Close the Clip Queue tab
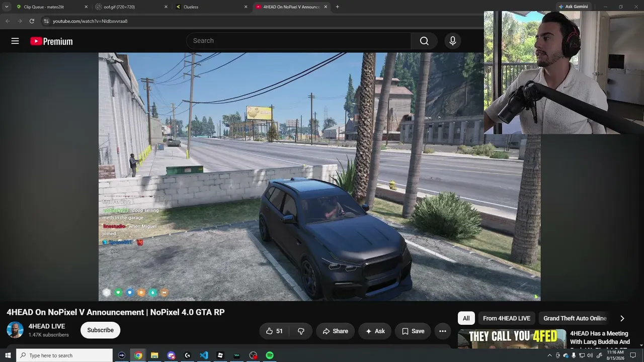Image resolution: width=644 pixels, height=362 pixels. (86, 7)
